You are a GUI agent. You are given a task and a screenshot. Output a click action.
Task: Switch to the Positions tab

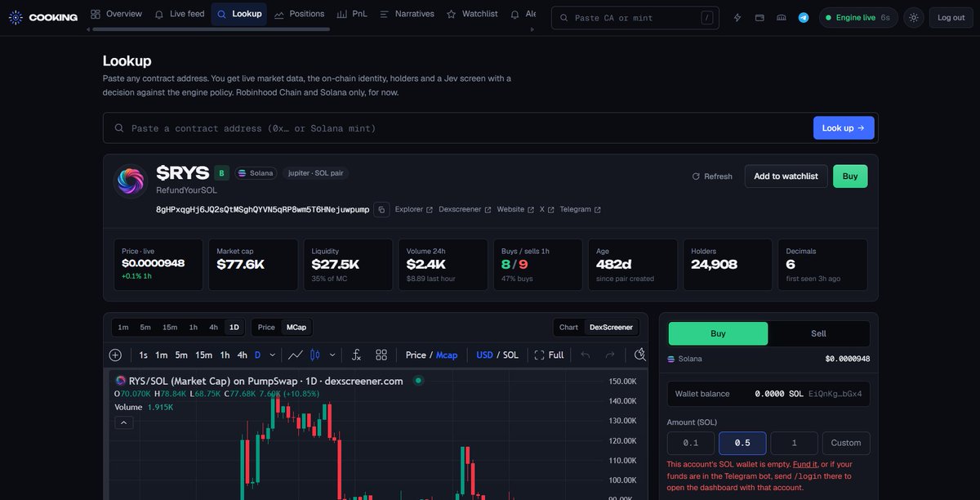[300, 14]
